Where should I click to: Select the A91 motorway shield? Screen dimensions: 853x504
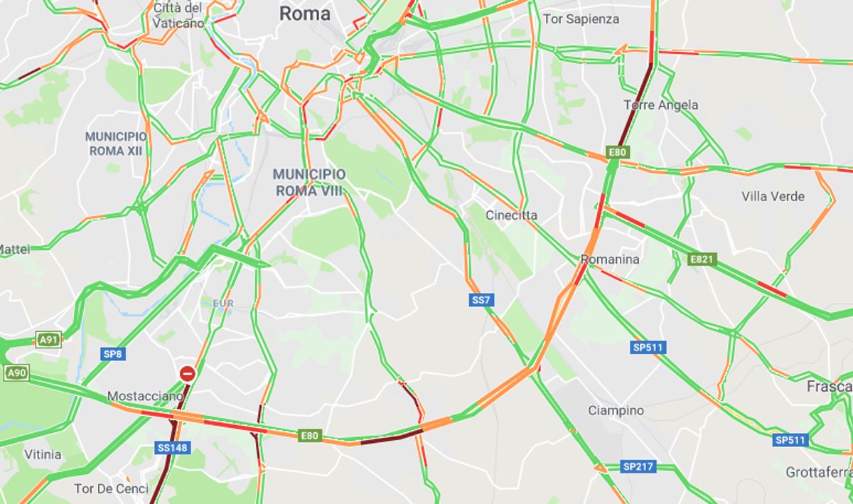click(48, 341)
